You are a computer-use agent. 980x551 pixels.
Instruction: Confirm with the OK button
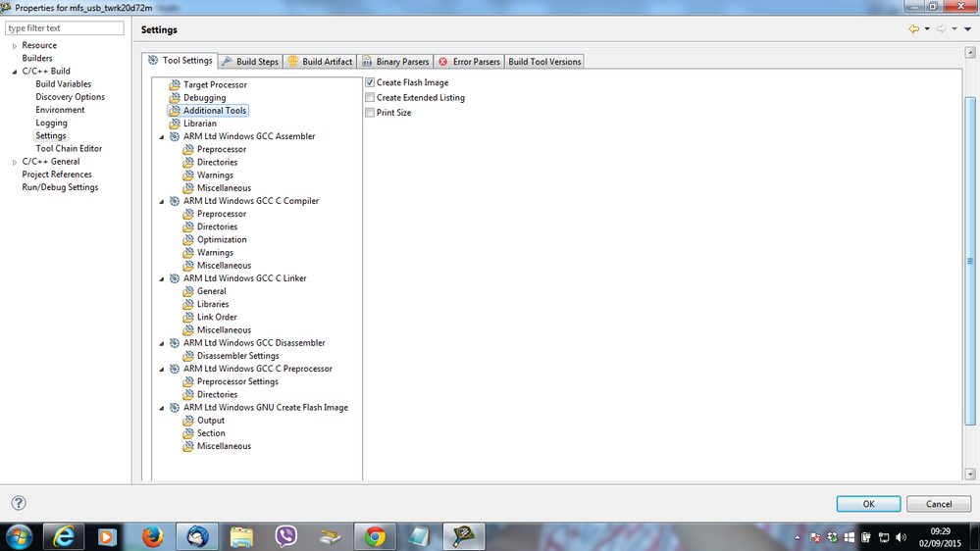pos(868,504)
